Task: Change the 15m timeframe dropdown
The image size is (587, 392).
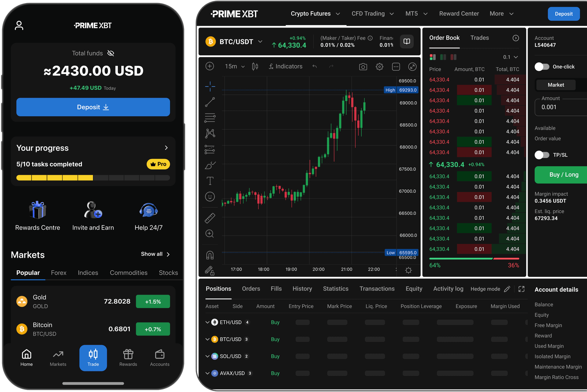Action: click(x=235, y=66)
